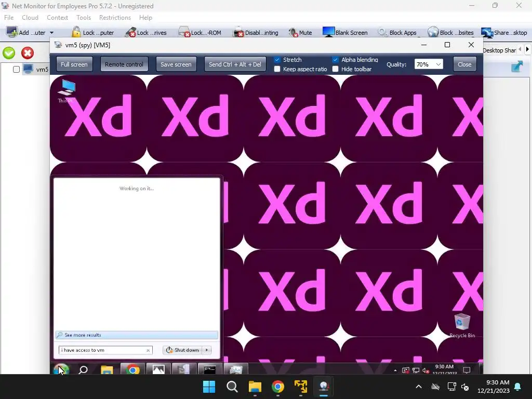The width and height of the screenshot is (532, 399).
Task: Open host taskbar File Explorer
Action: point(255,387)
